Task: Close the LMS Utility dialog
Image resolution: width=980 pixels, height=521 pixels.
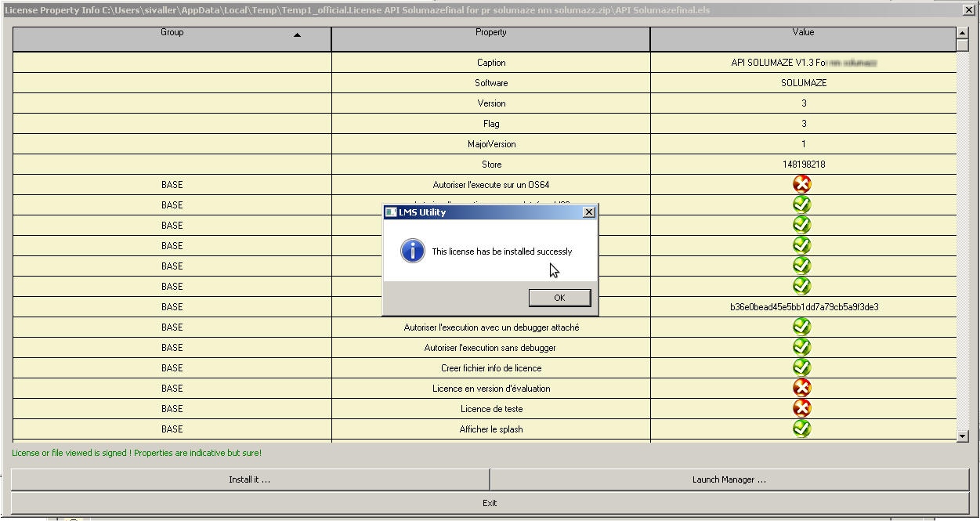Action: (589, 212)
